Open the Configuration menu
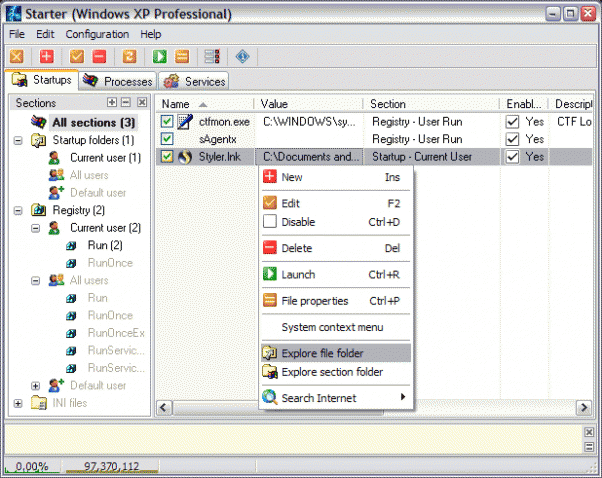602x478 pixels. tap(97, 34)
